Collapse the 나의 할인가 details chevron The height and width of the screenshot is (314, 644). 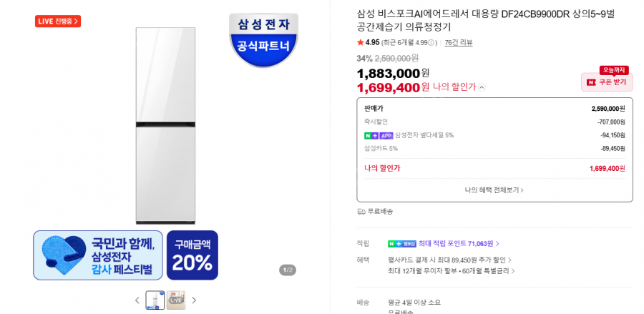pos(482,87)
